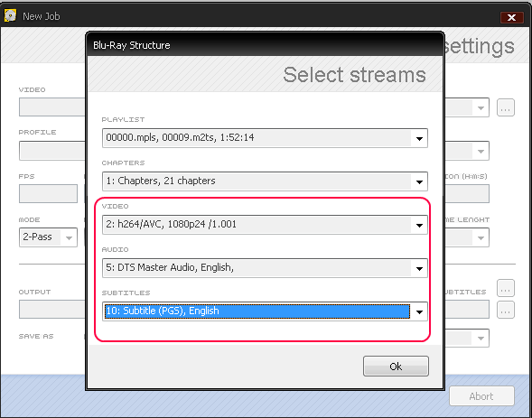
Task: Click the Ok button
Action: pos(396,367)
